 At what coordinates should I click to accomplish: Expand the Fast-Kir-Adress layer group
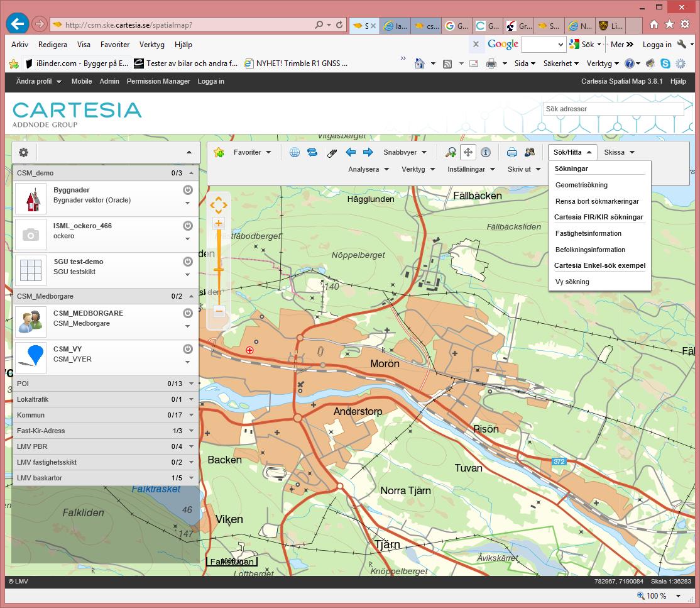point(192,431)
